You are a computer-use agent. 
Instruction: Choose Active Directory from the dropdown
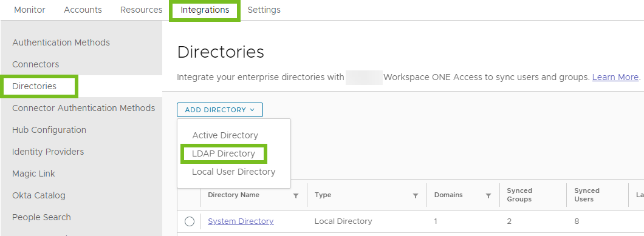tap(225, 135)
